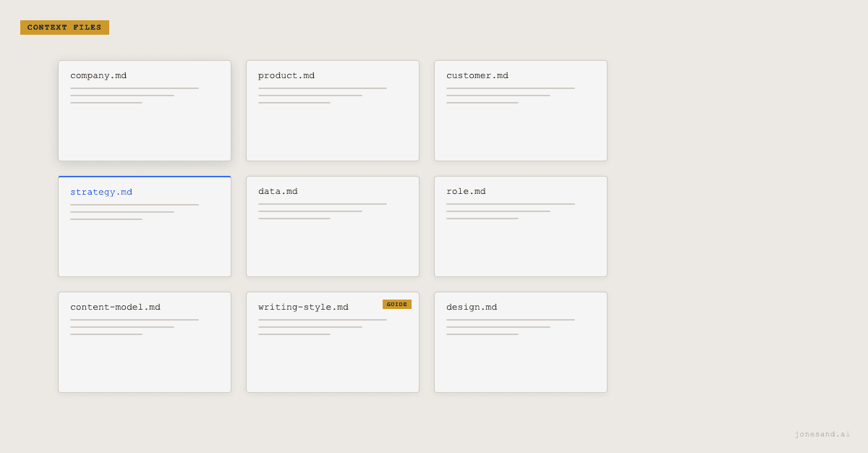Open the customer.md card
Image resolution: width=868 pixels, height=453 pixels.
coord(521,111)
